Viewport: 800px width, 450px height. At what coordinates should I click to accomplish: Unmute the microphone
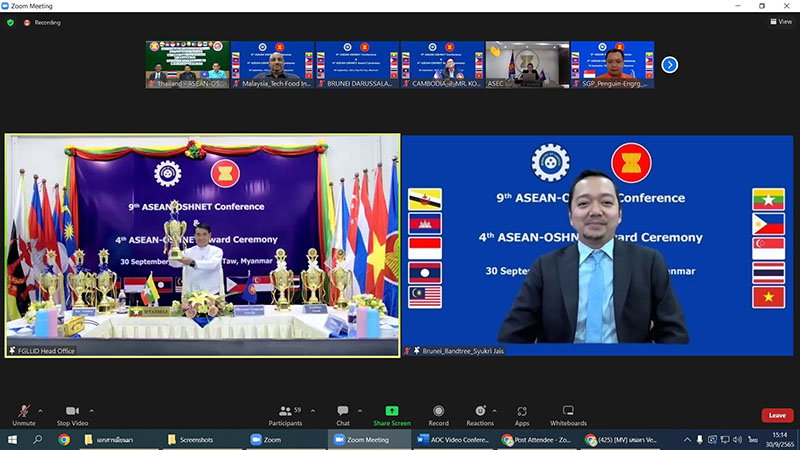click(24, 413)
